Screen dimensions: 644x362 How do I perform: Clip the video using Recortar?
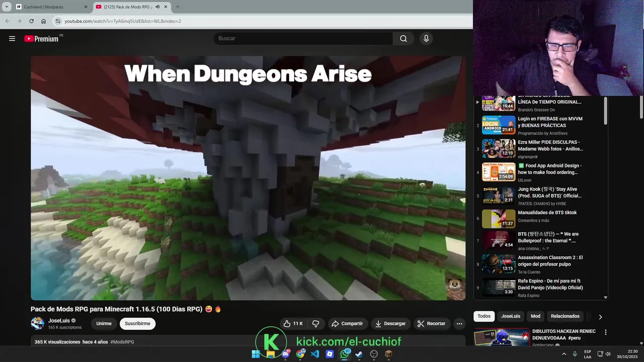tap(432, 324)
